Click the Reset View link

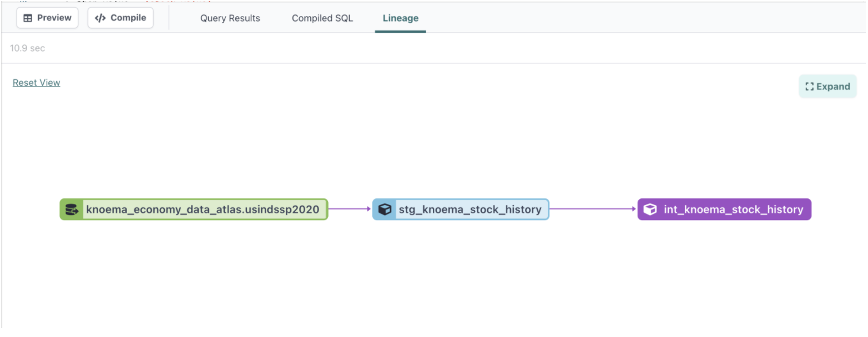pyautogui.click(x=36, y=83)
